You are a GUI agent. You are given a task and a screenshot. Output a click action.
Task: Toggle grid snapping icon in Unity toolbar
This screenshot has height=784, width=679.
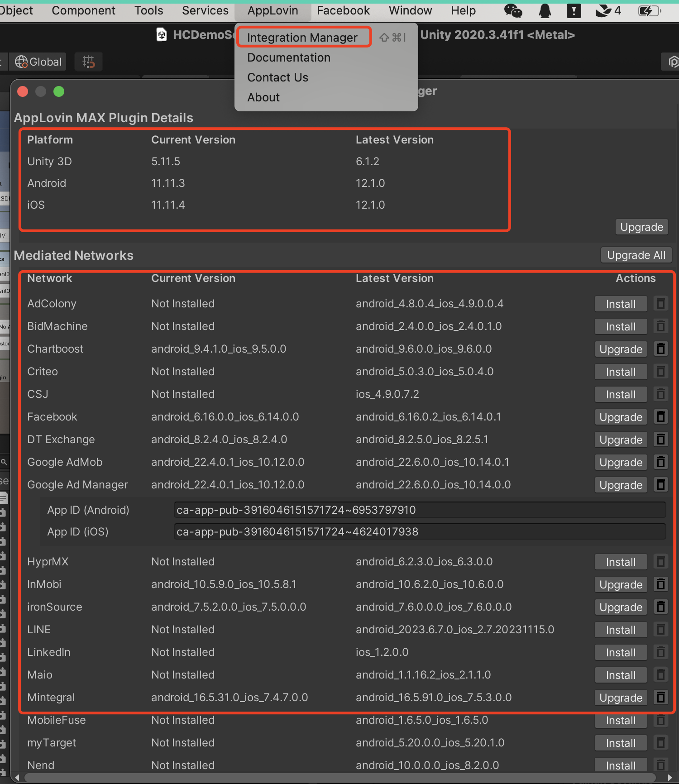[89, 62]
